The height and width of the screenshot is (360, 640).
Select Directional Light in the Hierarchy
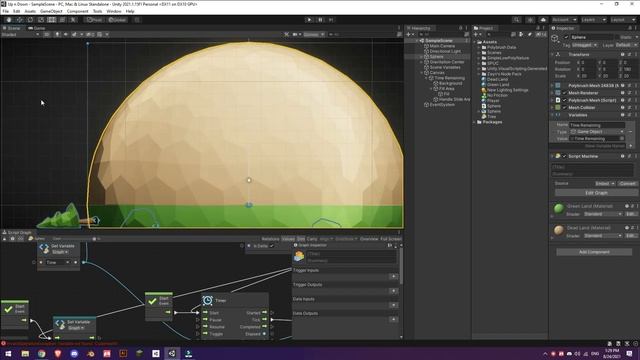pos(445,51)
